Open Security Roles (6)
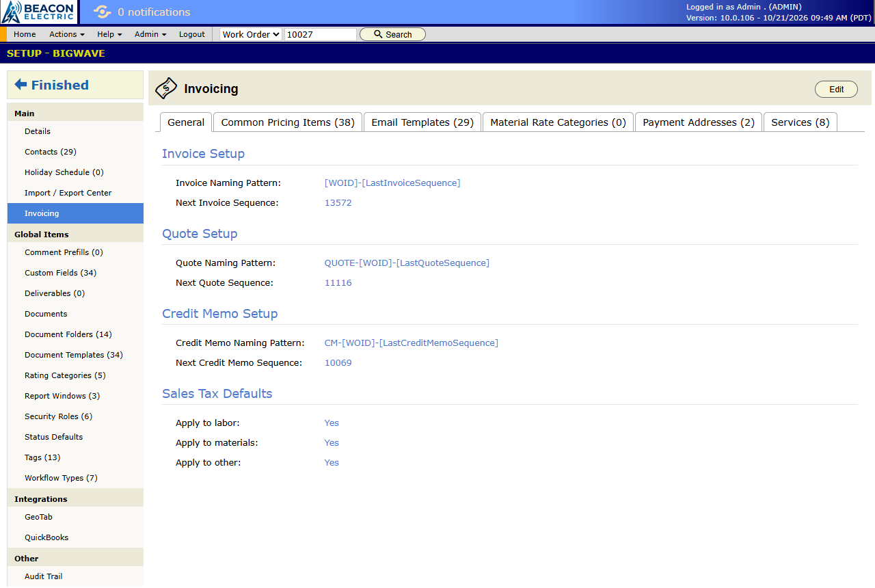Image resolution: width=875 pixels, height=588 pixels. click(75, 416)
